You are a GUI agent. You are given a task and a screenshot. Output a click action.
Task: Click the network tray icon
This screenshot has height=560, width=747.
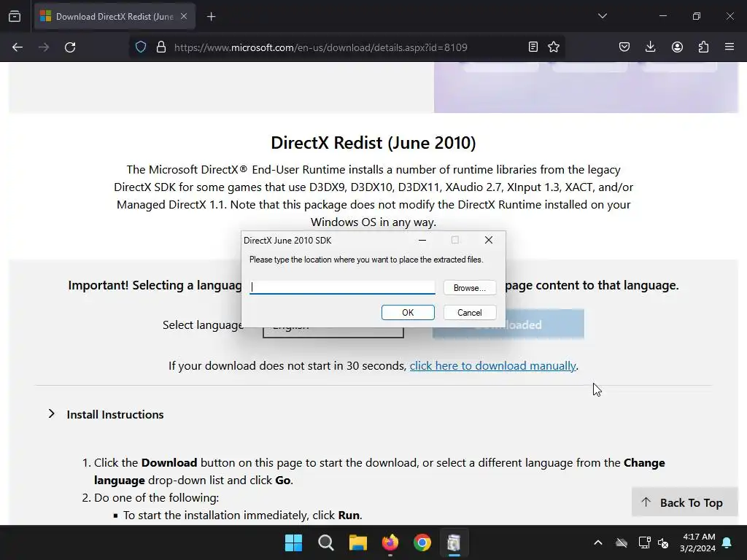[x=644, y=542]
